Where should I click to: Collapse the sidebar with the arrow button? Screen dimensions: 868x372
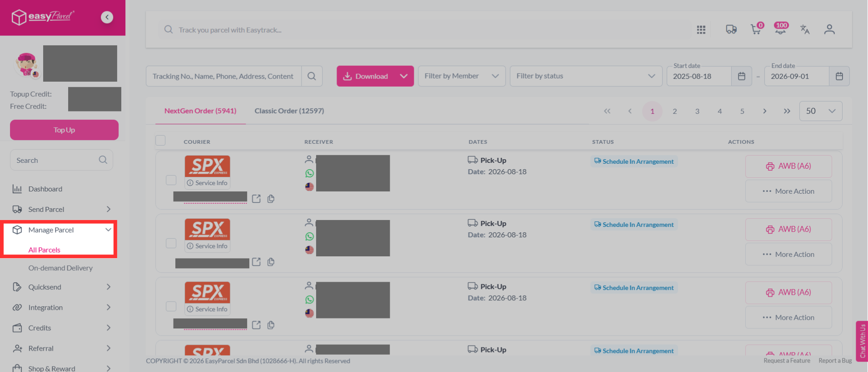107,17
